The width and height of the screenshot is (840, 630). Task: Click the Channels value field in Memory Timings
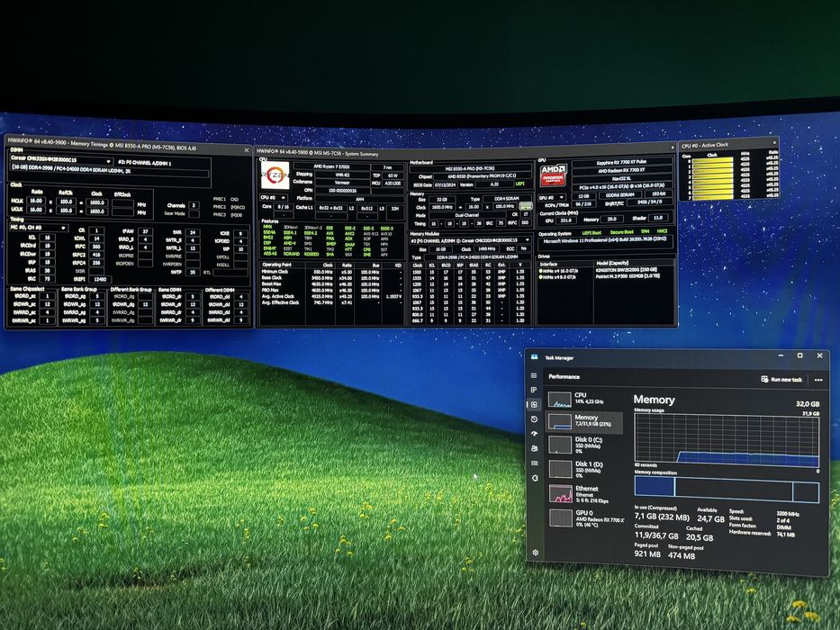[194, 205]
